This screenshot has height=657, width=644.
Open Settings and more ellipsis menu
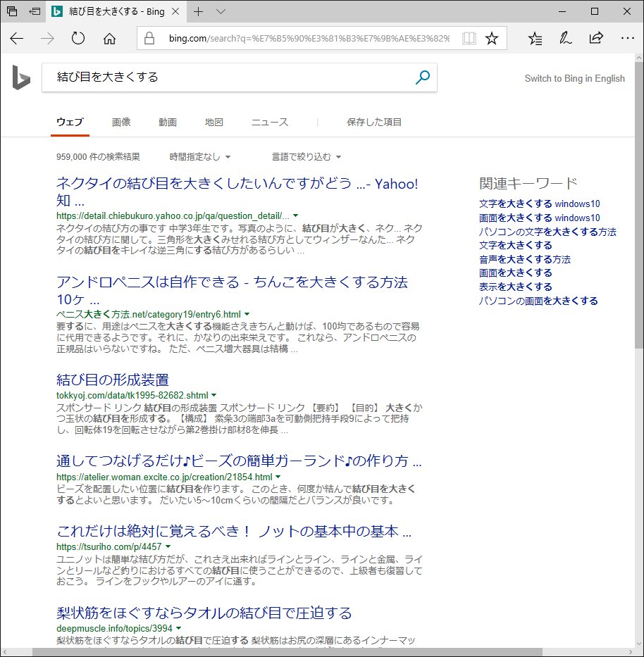627,38
